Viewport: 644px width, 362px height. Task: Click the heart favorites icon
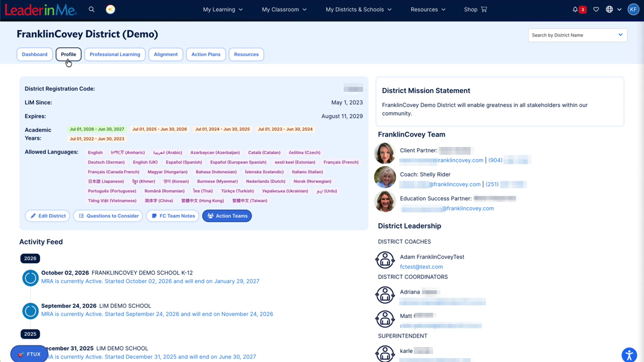click(596, 10)
